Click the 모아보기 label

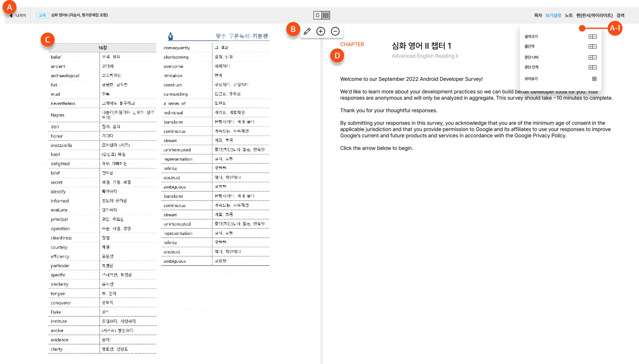coord(531,79)
